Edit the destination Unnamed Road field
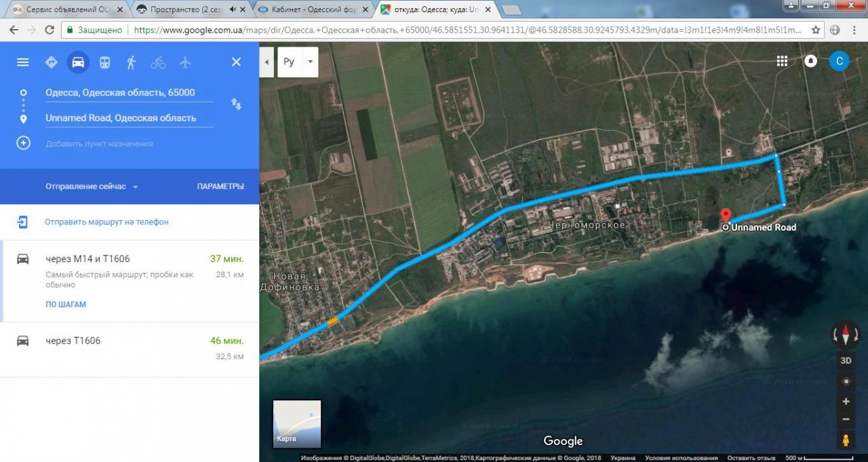Screen dimensions: 868x462 (x=129, y=118)
